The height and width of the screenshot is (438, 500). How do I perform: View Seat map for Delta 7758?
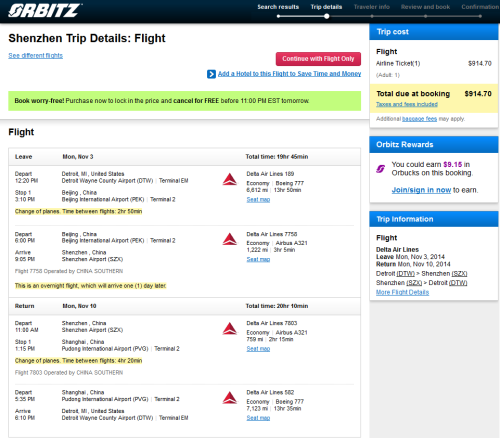(x=258, y=259)
